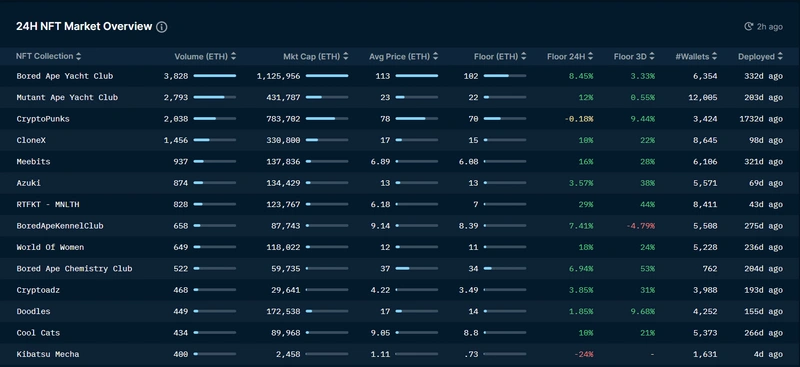The image size is (800, 367).
Task: Open World Of Women collection
Action: [x=50, y=247]
